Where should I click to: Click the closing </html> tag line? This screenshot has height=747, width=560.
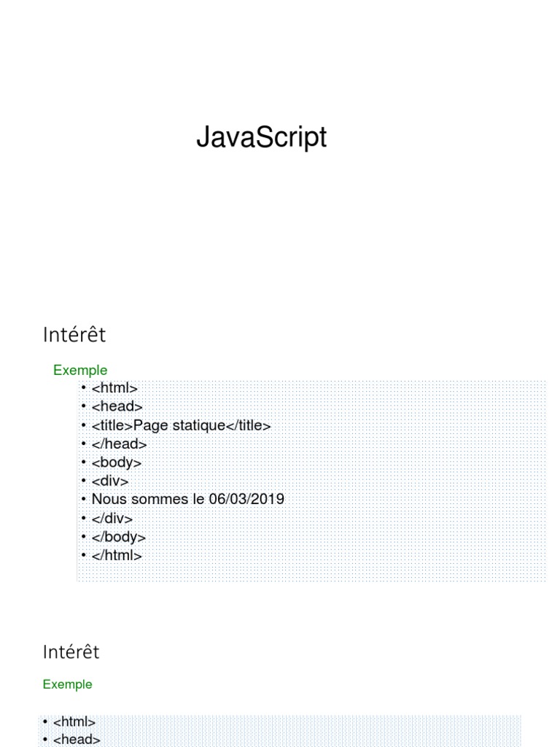117,555
